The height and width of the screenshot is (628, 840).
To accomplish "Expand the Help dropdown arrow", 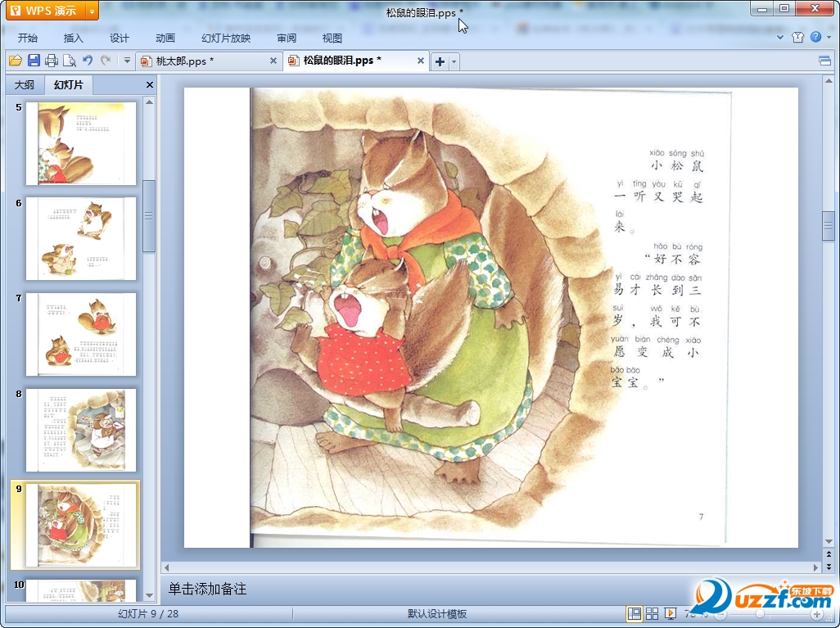I will point(829,37).
